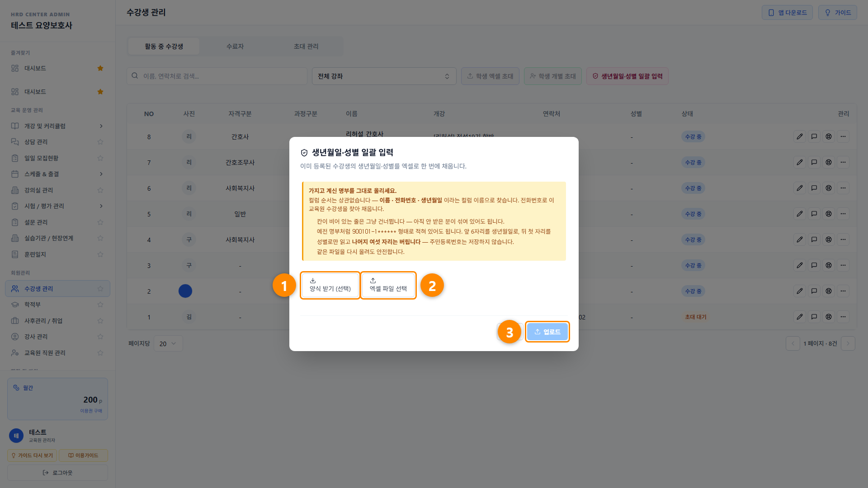Open the 전체 강좌 course dropdown
Screen dimensions: 868x488
[x=384, y=76]
